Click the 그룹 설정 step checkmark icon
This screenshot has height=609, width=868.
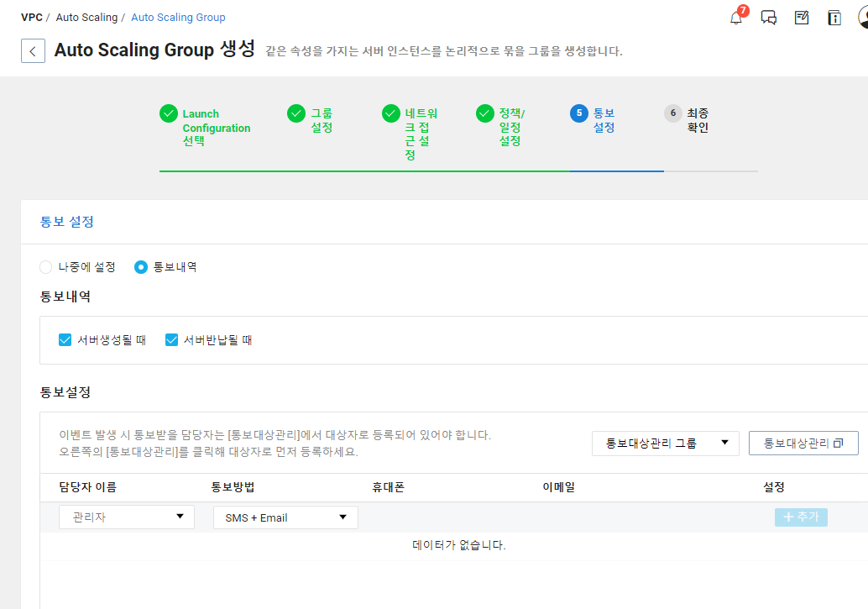tap(296, 113)
